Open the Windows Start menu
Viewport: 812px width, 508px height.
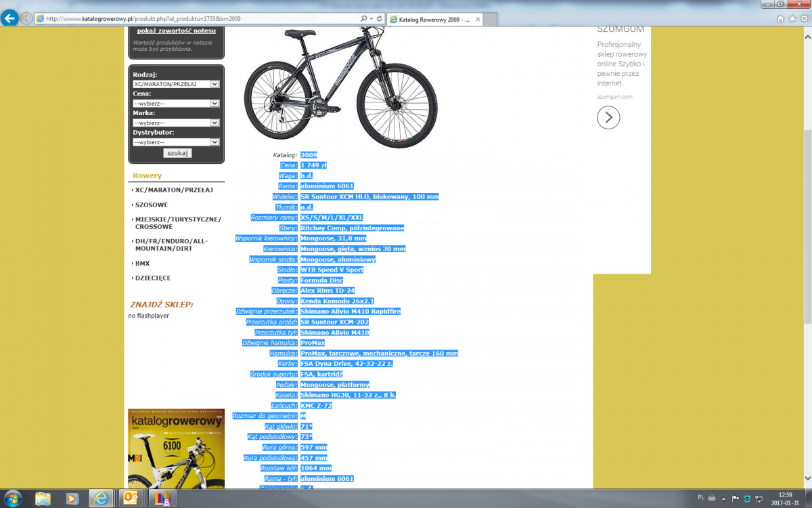(12, 498)
